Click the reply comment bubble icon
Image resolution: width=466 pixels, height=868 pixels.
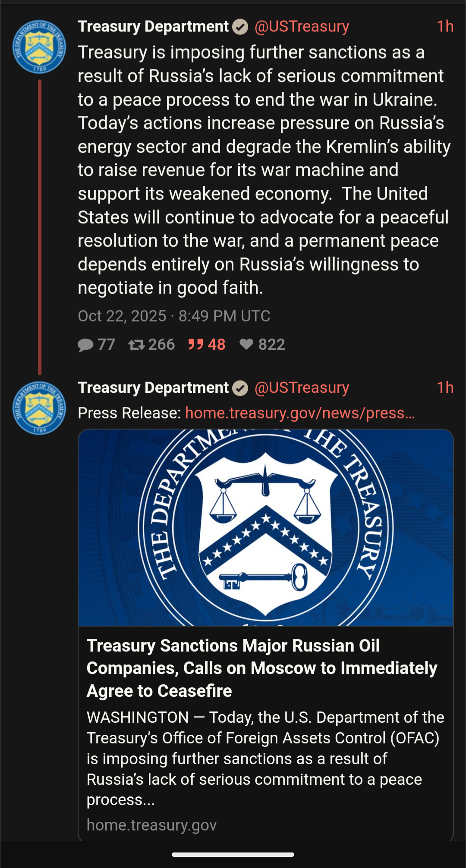85,345
